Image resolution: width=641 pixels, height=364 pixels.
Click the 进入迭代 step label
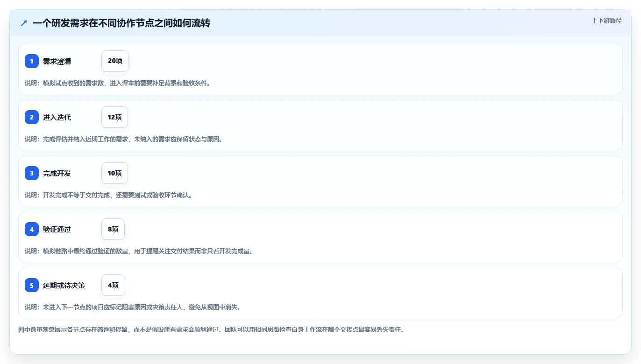pyautogui.click(x=57, y=117)
